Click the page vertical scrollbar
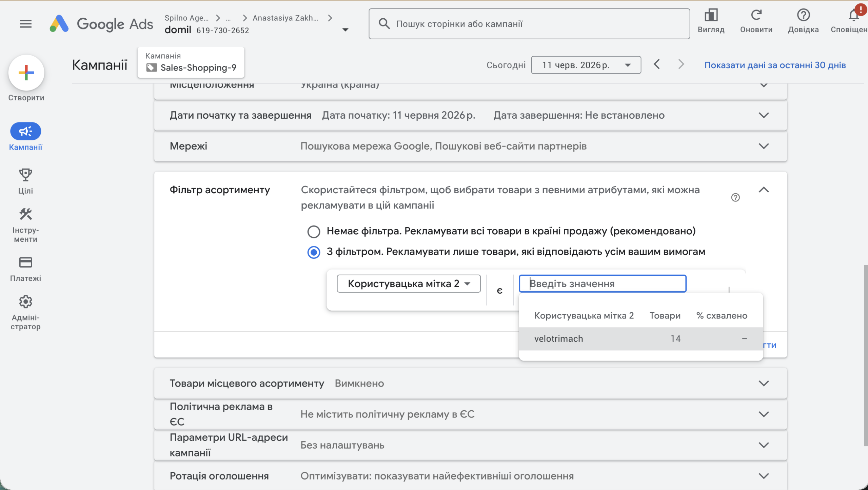 click(x=866, y=355)
